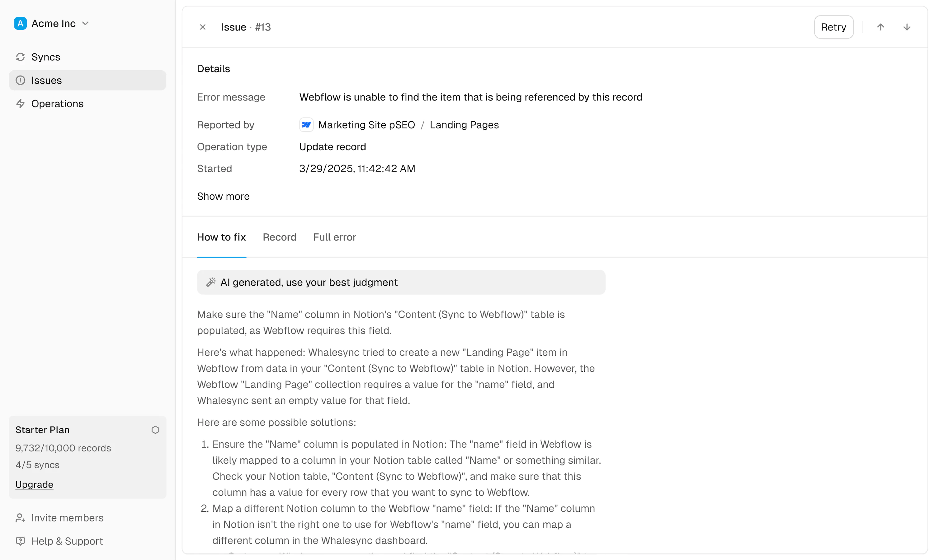Click the Operations lightning bolt icon
Viewport: 934px width, 560px height.
(x=20, y=104)
